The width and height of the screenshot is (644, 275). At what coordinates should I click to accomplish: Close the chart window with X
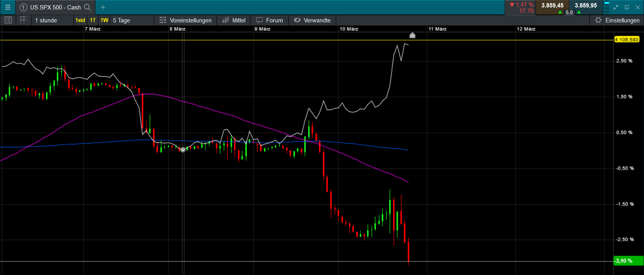637,7
